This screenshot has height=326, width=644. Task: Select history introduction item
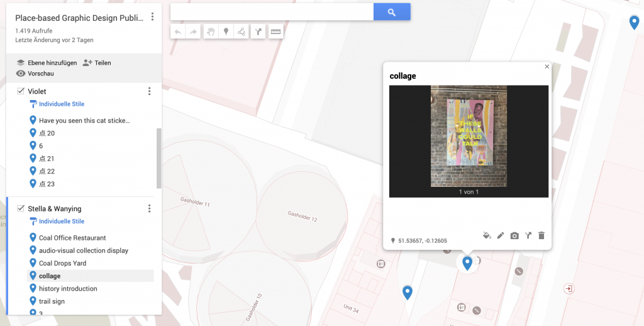point(91,289)
